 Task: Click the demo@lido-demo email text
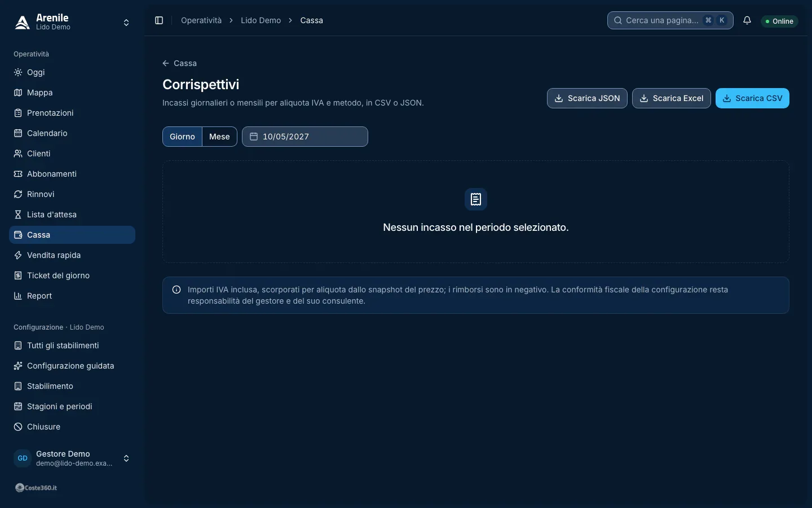[74, 463]
